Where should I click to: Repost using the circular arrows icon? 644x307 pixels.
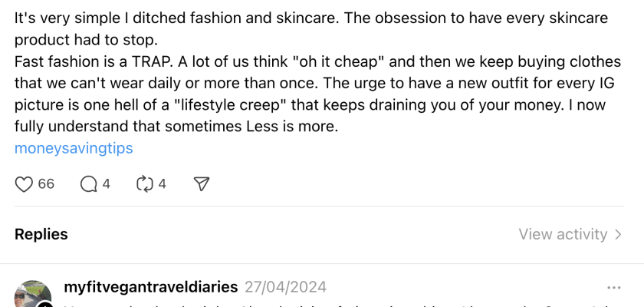coord(144,184)
